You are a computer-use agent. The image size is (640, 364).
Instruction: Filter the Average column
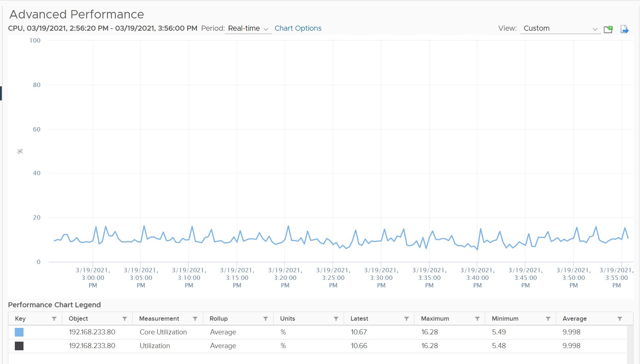tap(620, 318)
